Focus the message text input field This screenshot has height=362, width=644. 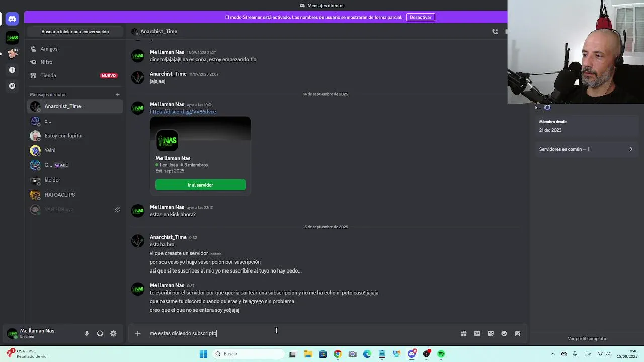coord(301,333)
